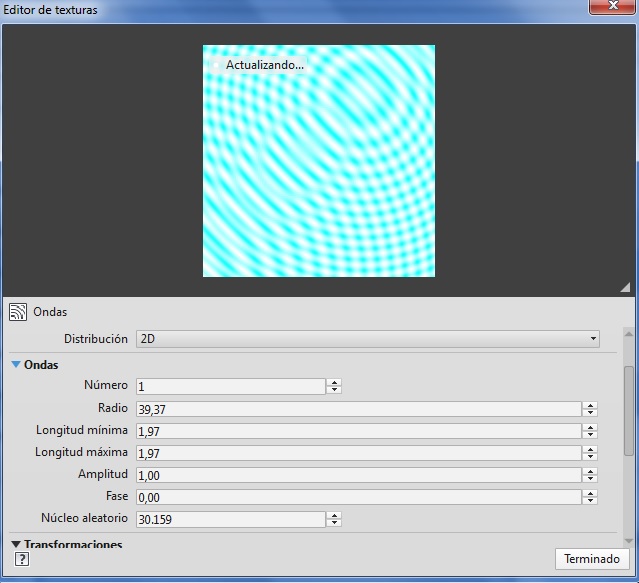Click the preview resize corner triangle
Image resolution: width=639 pixels, height=583 pixels.
(x=624, y=288)
